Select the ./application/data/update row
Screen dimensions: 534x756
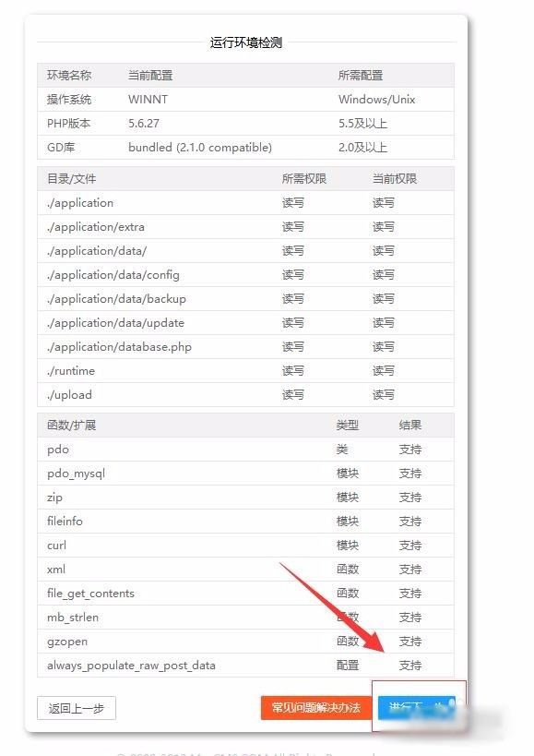click(x=245, y=322)
